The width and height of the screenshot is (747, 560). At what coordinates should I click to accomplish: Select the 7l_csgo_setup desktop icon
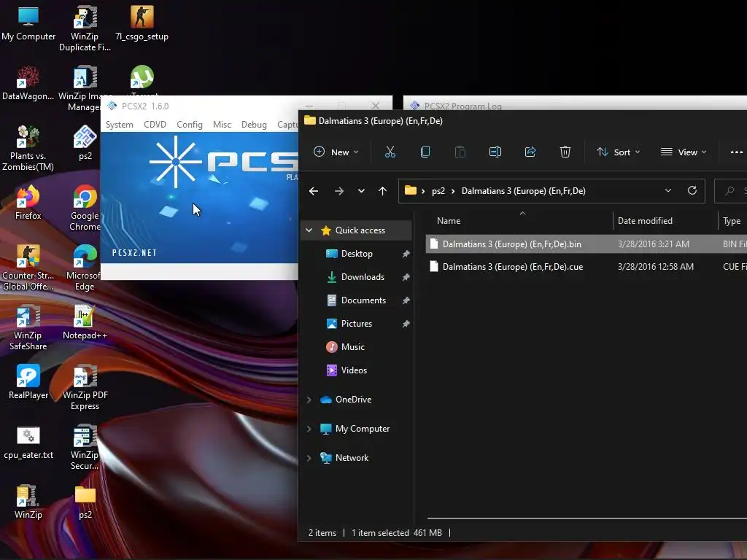(142, 23)
